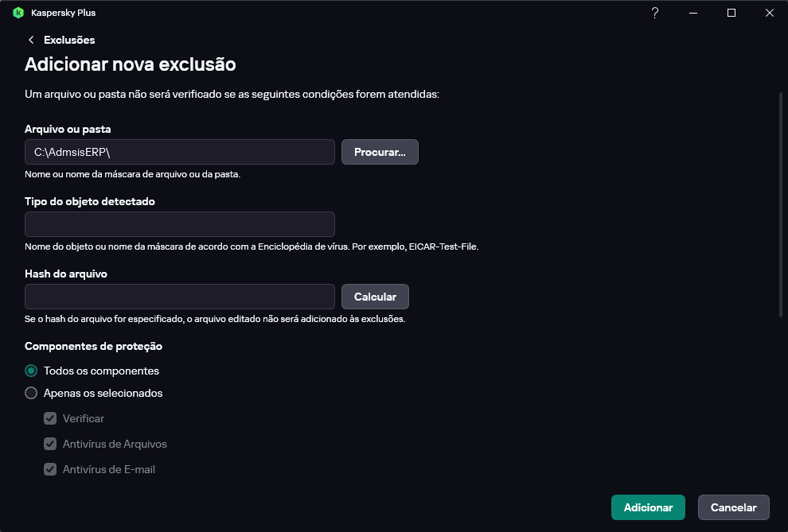Choose Apenas os selecionados radio option
Screen dimensions: 788x532
tap(31, 393)
